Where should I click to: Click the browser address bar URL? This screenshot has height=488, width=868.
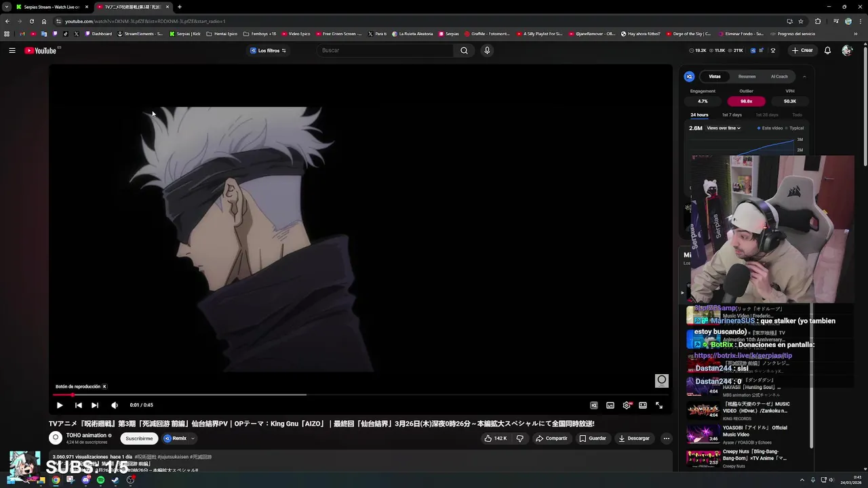pos(145,21)
